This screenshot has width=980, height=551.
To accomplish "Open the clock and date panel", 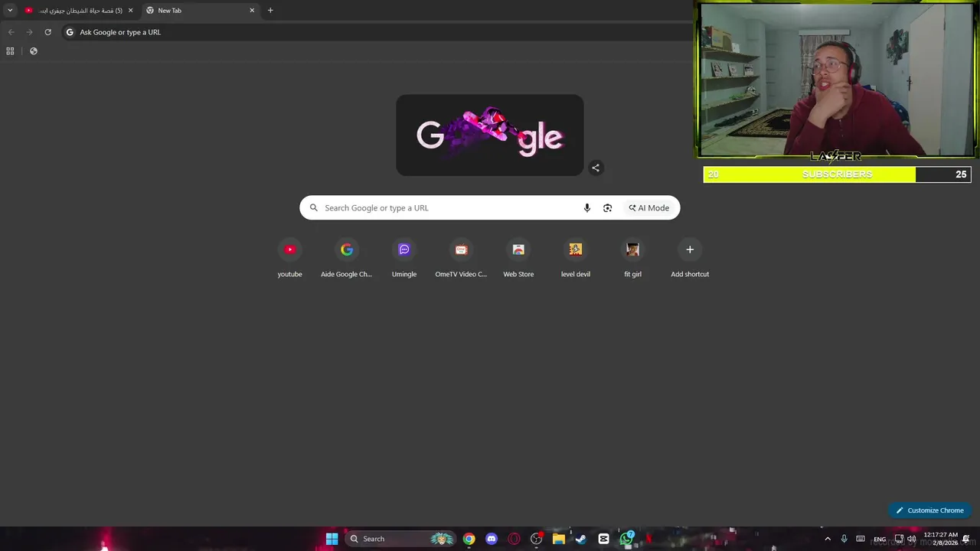I will pos(940,539).
